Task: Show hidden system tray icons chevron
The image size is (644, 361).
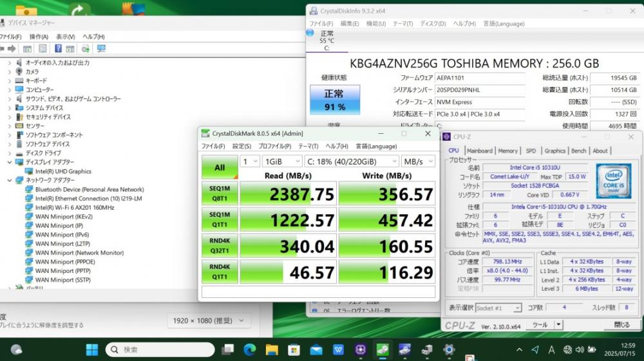Action: (519, 349)
